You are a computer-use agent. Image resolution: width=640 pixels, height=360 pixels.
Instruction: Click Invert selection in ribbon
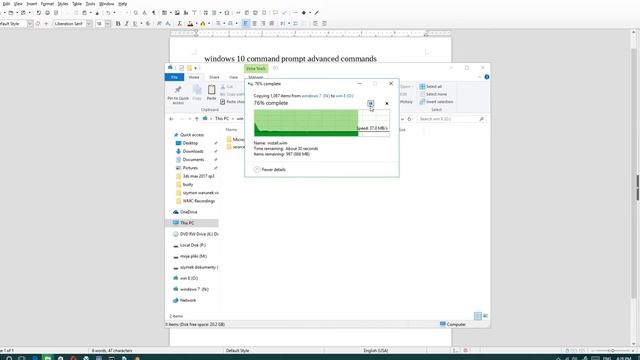[436, 102]
